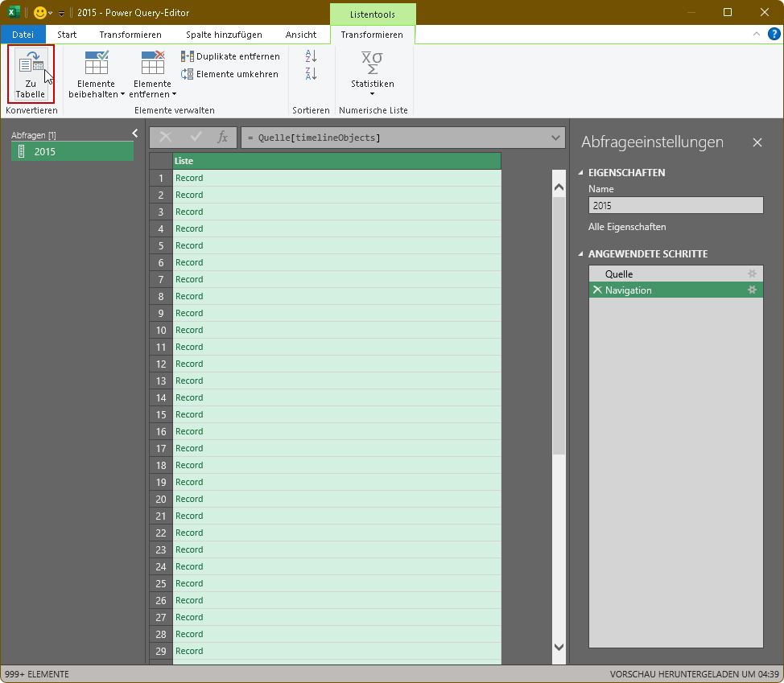Open the Datei tab
Image resolution: width=784 pixels, height=683 pixels.
23,35
